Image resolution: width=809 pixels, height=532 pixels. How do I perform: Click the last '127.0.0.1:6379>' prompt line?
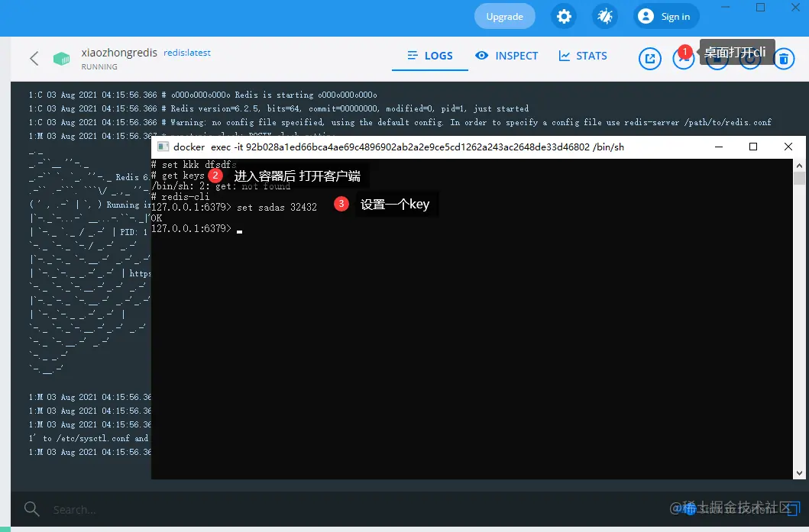[192, 228]
